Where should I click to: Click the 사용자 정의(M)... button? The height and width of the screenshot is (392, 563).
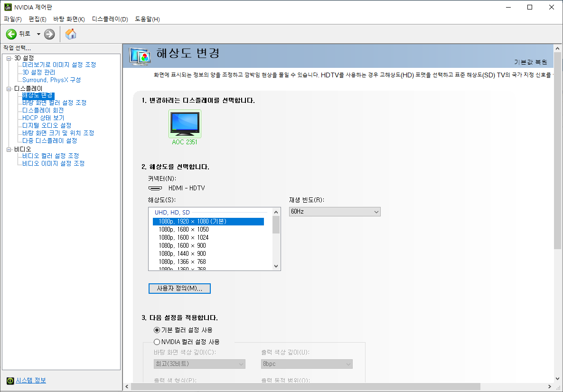179,289
